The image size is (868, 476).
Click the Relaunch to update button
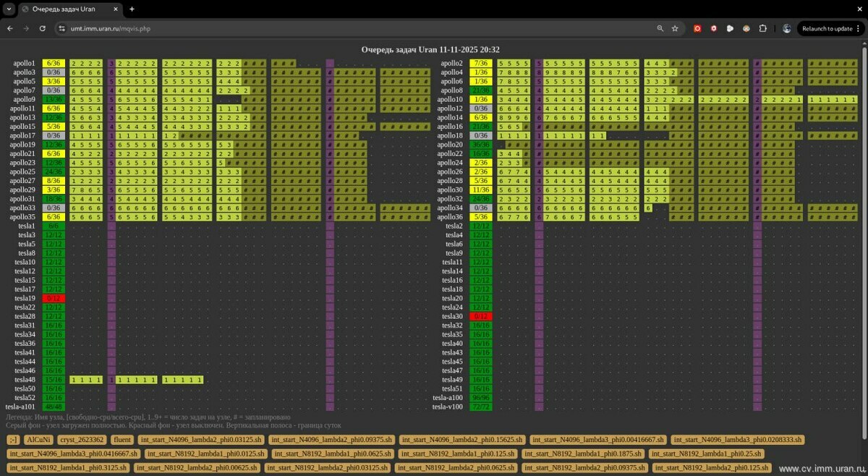coord(827,28)
